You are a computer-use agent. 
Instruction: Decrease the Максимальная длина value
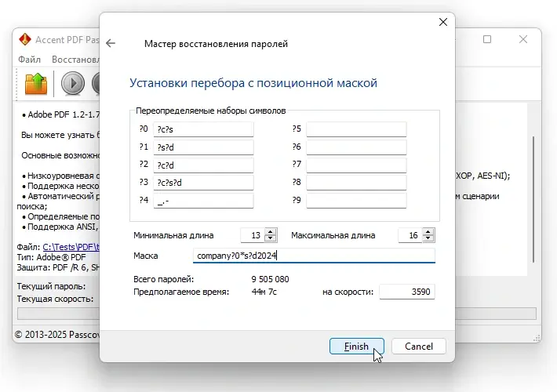[x=428, y=238]
